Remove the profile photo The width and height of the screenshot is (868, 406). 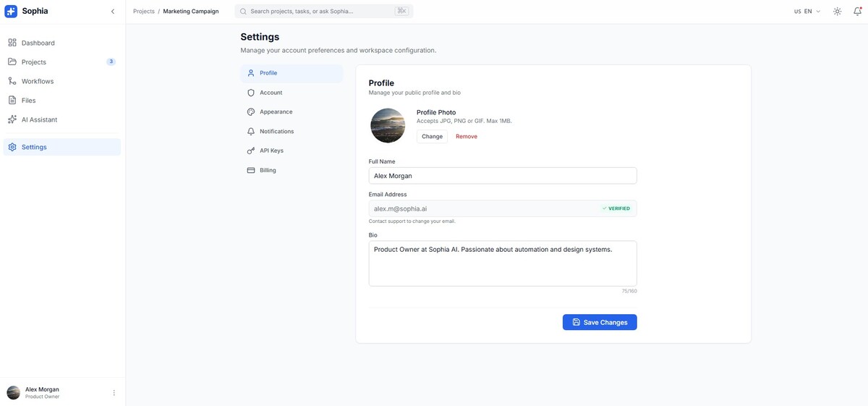[467, 136]
